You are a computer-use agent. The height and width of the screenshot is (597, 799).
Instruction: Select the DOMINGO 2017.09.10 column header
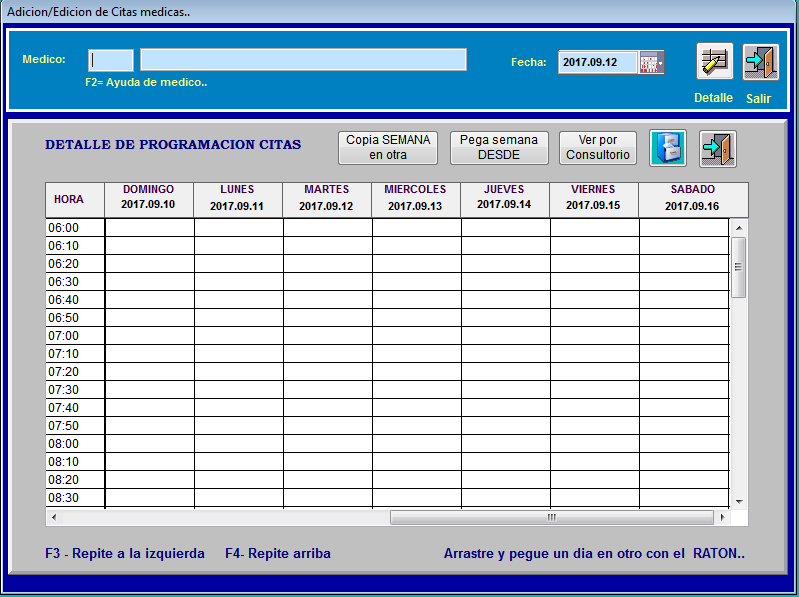[x=148, y=200]
